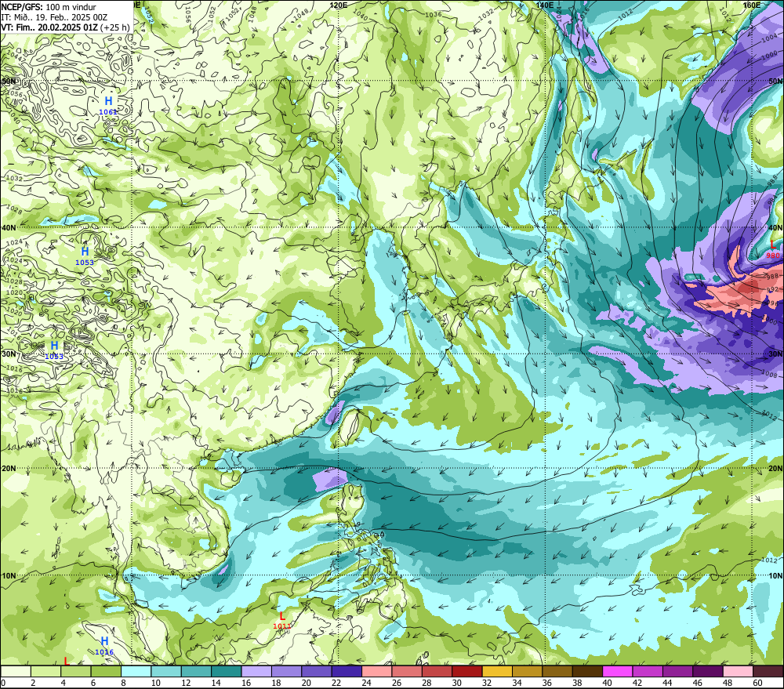Click the 160E longitude label

click(x=752, y=5)
